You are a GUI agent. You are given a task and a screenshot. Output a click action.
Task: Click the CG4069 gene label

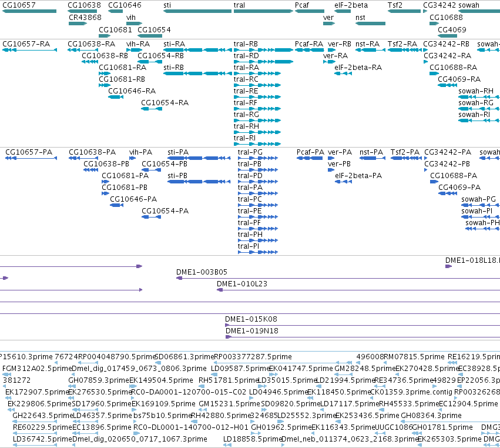(x=452, y=29)
